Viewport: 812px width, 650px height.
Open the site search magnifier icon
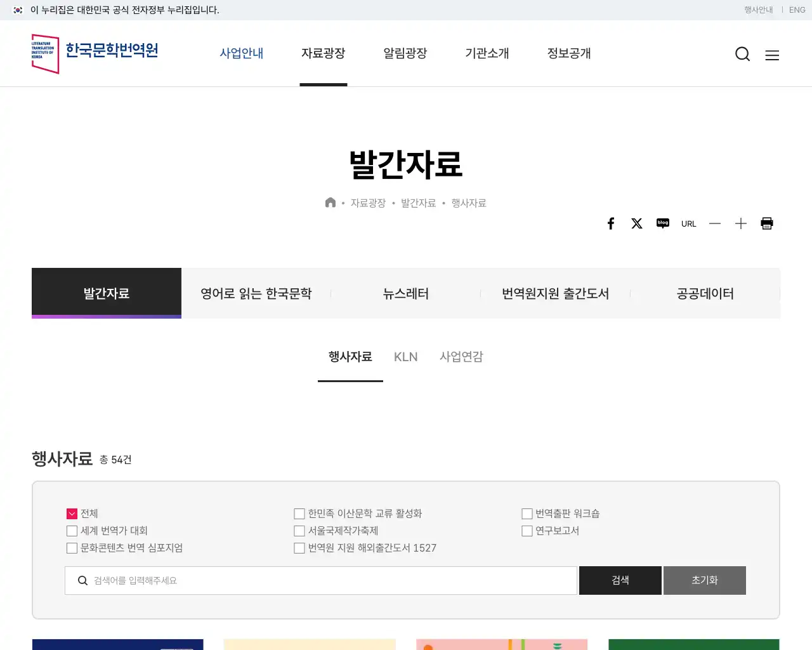point(742,55)
